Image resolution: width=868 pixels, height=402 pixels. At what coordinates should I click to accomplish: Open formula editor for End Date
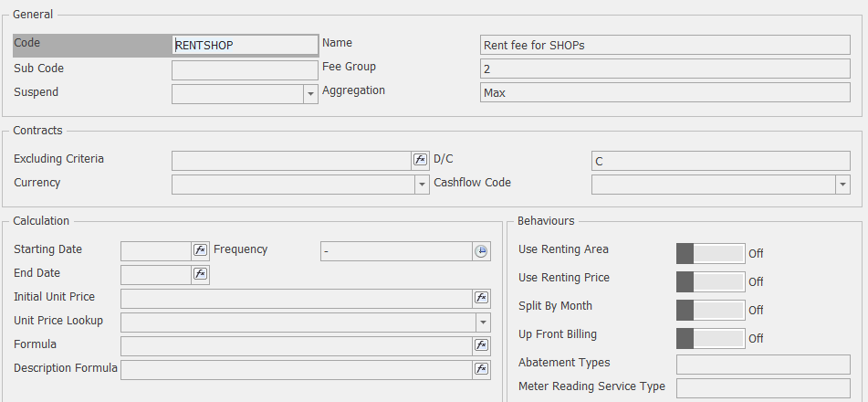click(201, 274)
